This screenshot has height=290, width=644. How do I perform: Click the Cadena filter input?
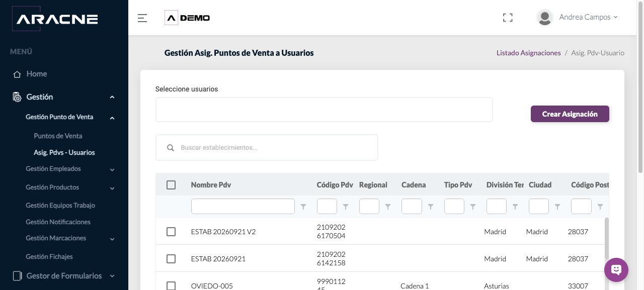click(412, 207)
